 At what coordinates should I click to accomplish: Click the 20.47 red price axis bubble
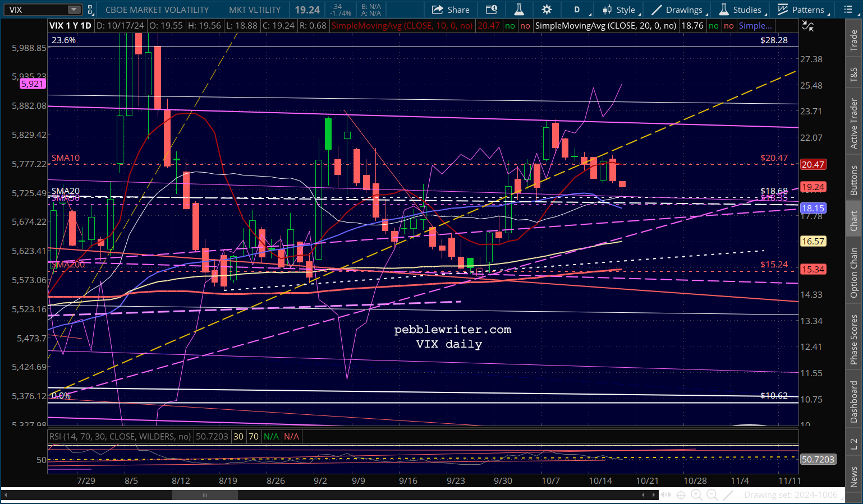[812, 164]
